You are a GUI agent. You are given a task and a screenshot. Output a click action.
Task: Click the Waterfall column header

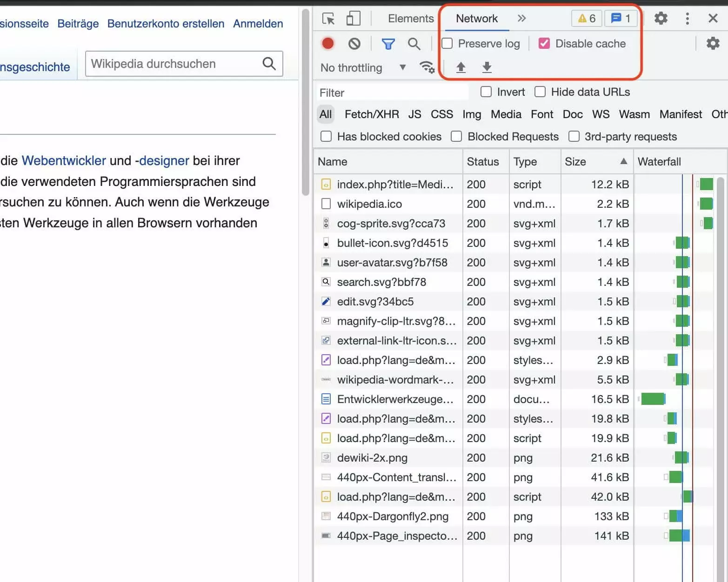[680, 162]
